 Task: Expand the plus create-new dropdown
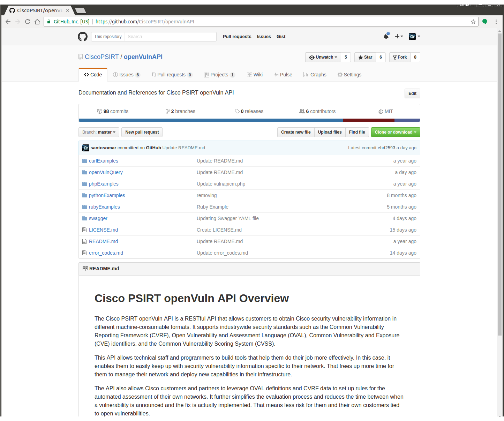[x=399, y=36]
